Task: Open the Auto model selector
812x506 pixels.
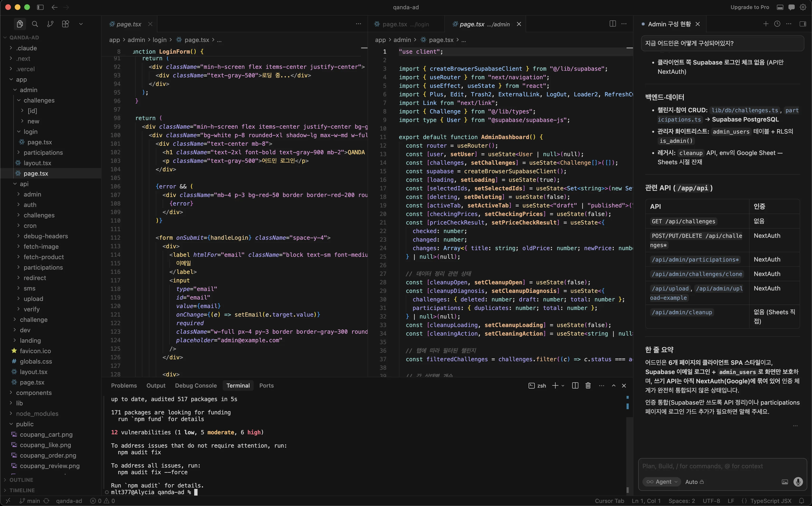Action: click(x=694, y=482)
